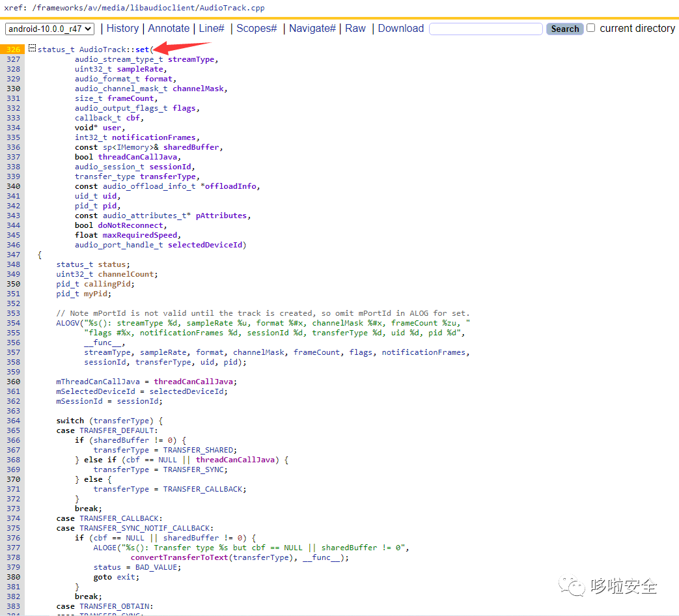Click convertTransferToText on line 378
Viewport: 679px width, 616px height.
pyautogui.click(x=179, y=558)
